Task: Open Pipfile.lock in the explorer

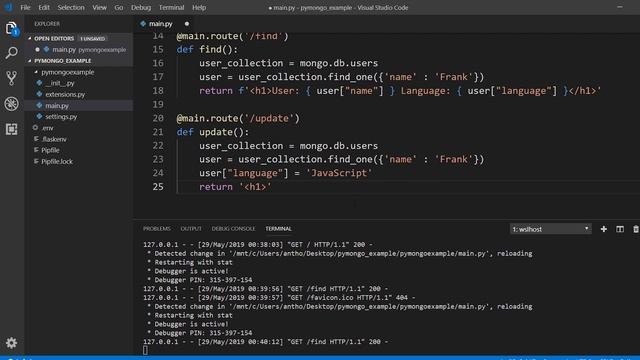Action: pyautogui.click(x=57, y=162)
